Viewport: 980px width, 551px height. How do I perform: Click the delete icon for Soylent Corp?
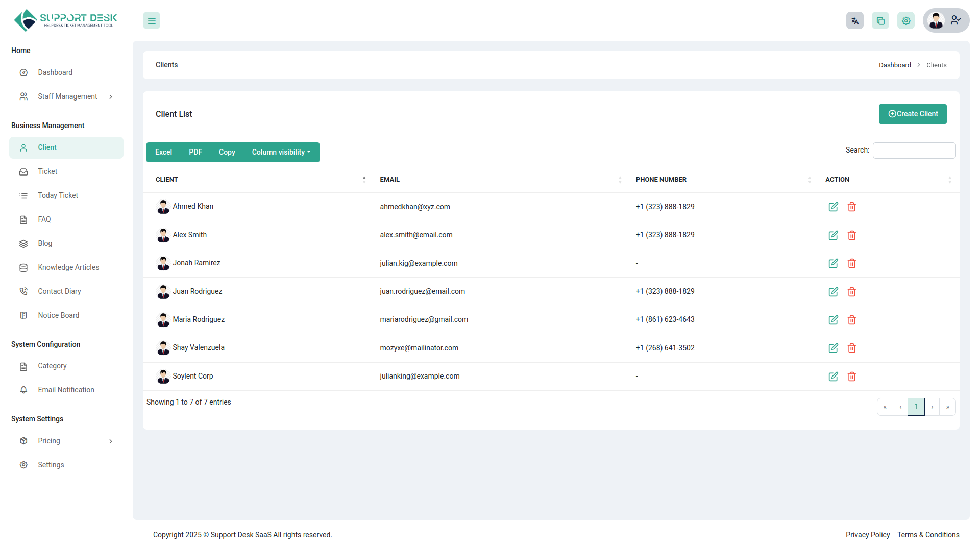851,377
